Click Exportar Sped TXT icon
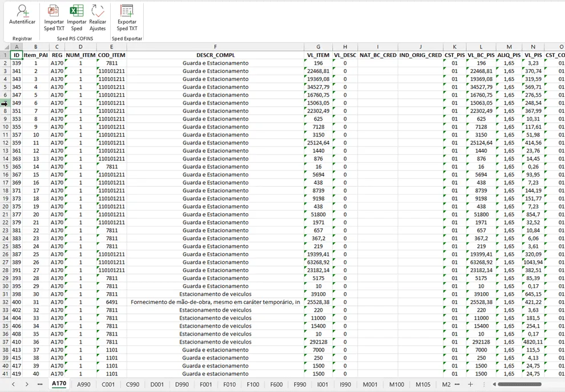 coord(127,11)
